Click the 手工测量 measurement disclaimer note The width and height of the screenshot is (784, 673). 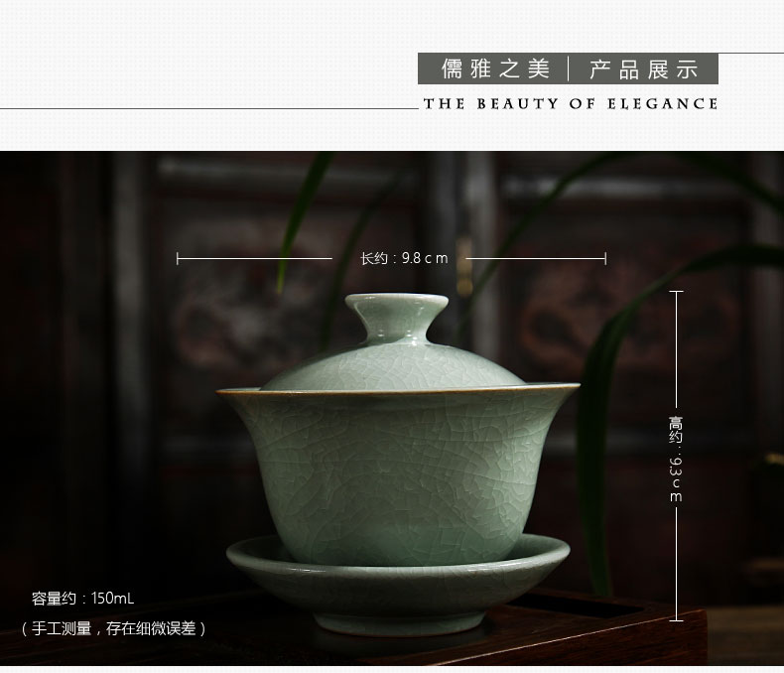pos(113,628)
